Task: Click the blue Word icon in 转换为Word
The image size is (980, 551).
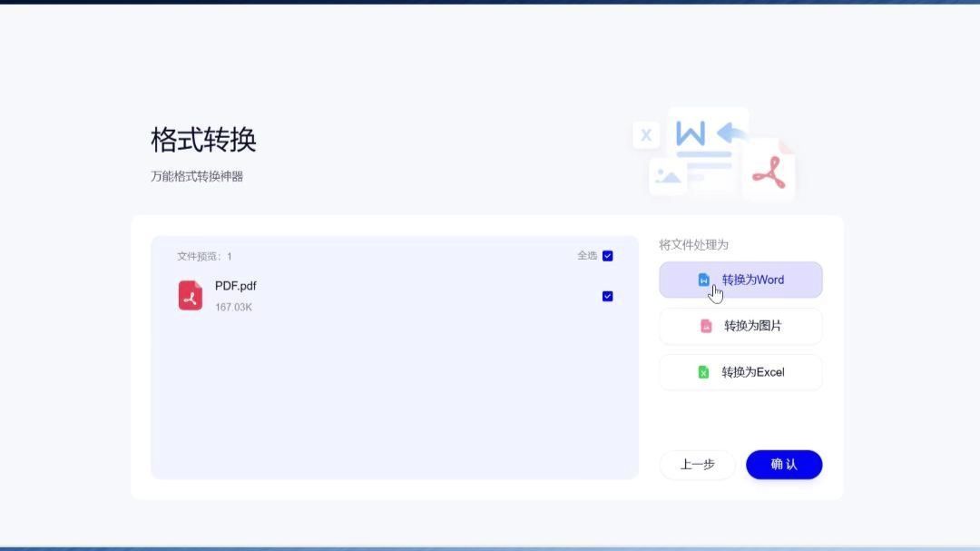Action: (x=704, y=280)
